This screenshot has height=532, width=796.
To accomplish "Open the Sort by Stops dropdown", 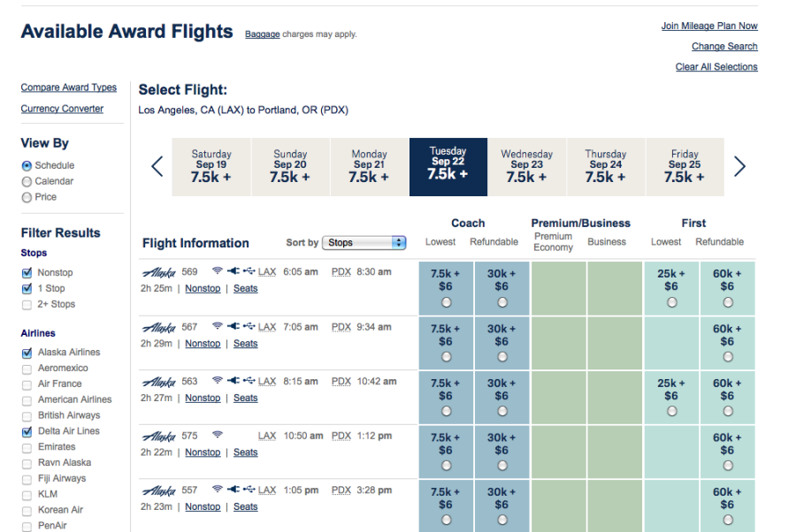I will point(364,243).
